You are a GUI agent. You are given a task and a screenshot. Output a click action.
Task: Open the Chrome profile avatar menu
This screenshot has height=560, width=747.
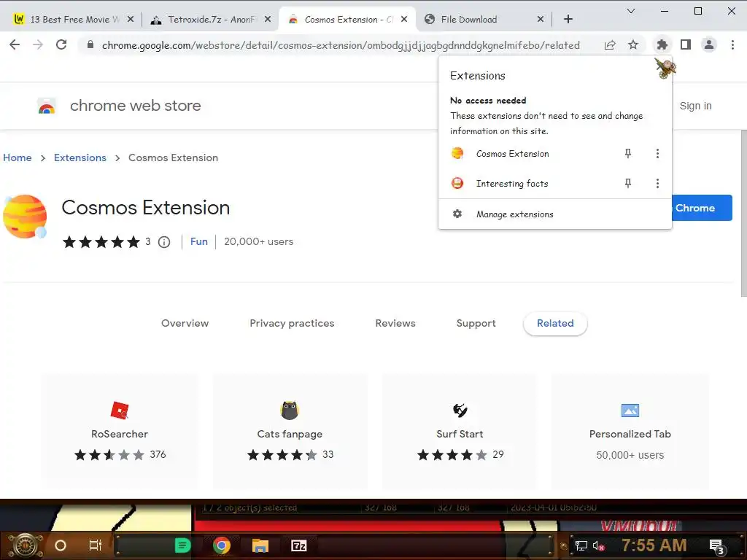coord(709,44)
